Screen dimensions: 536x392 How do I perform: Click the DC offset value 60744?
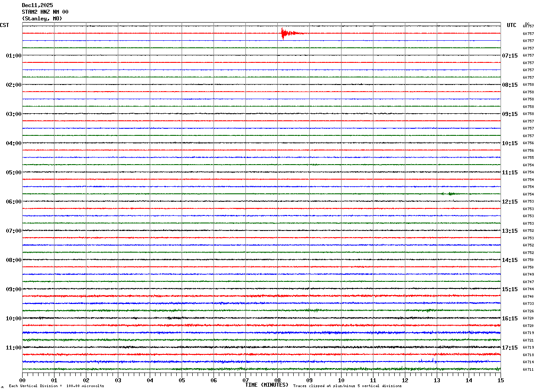[528, 289]
